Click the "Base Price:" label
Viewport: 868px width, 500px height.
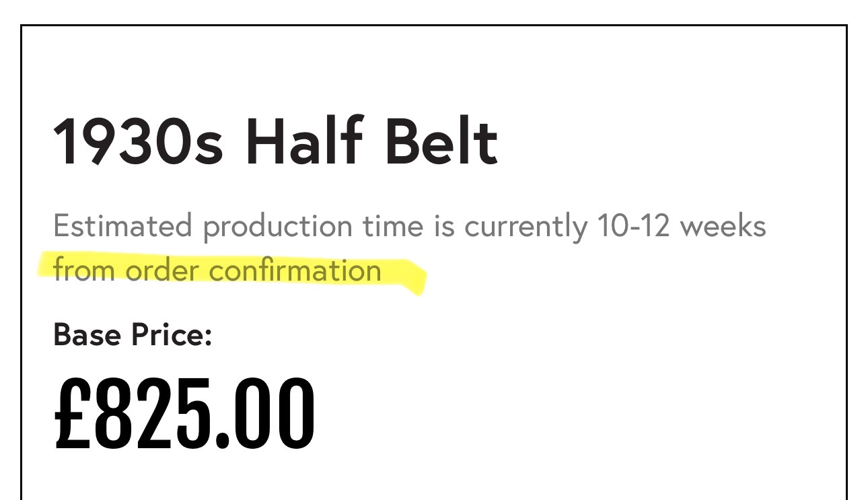[x=133, y=334]
